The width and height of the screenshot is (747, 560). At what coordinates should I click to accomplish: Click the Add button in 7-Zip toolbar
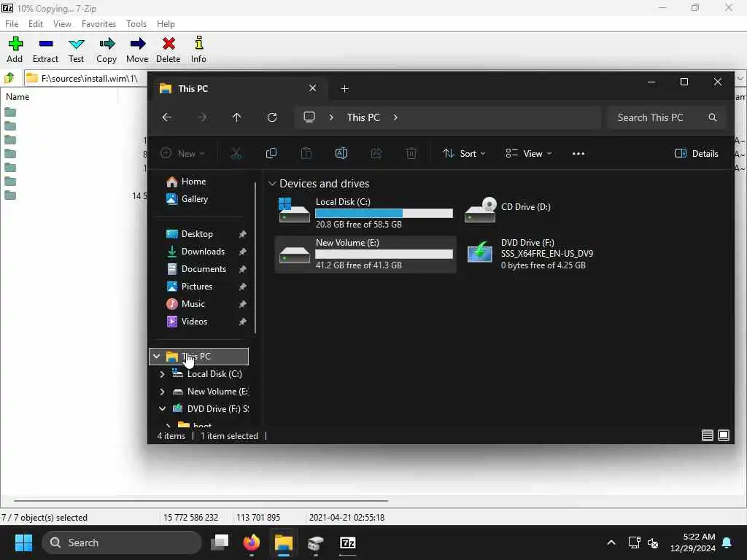pyautogui.click(x=15, y=50)
